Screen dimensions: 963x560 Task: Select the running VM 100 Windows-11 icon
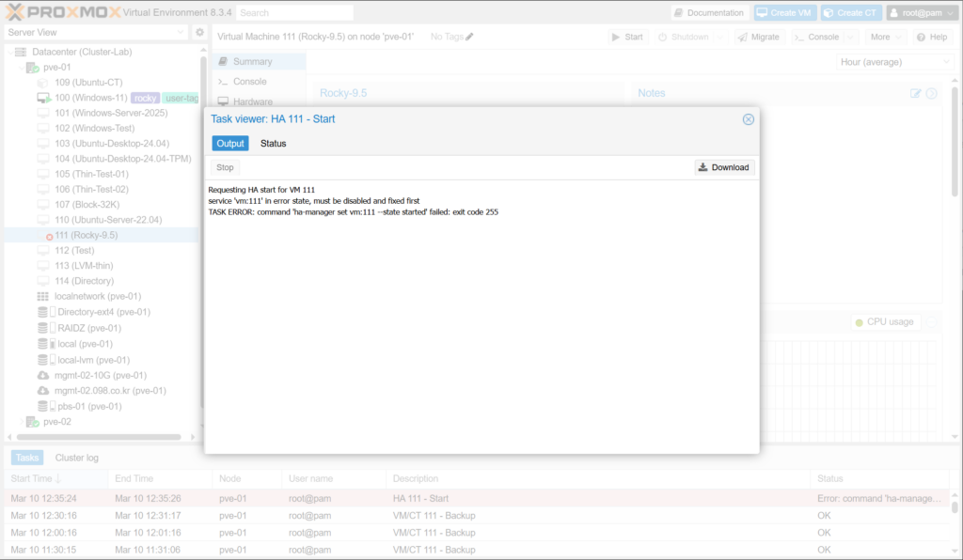pyautogui.click(x=43, y=98)
